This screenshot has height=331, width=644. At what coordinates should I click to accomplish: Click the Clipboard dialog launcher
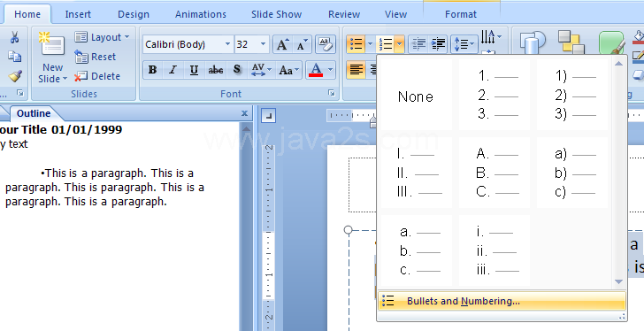(19, 94)
